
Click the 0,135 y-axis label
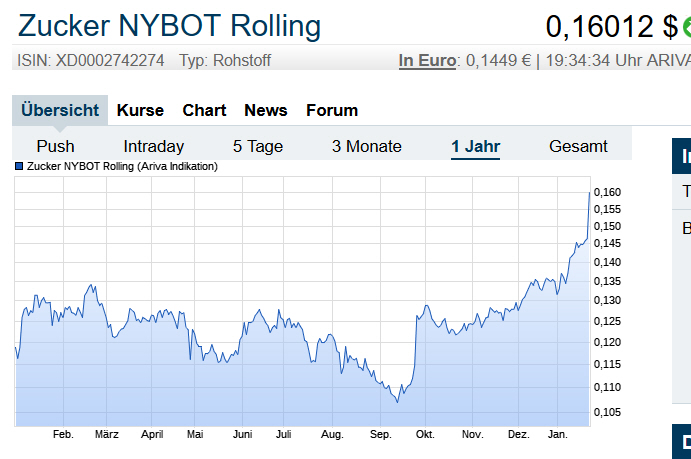607,281
